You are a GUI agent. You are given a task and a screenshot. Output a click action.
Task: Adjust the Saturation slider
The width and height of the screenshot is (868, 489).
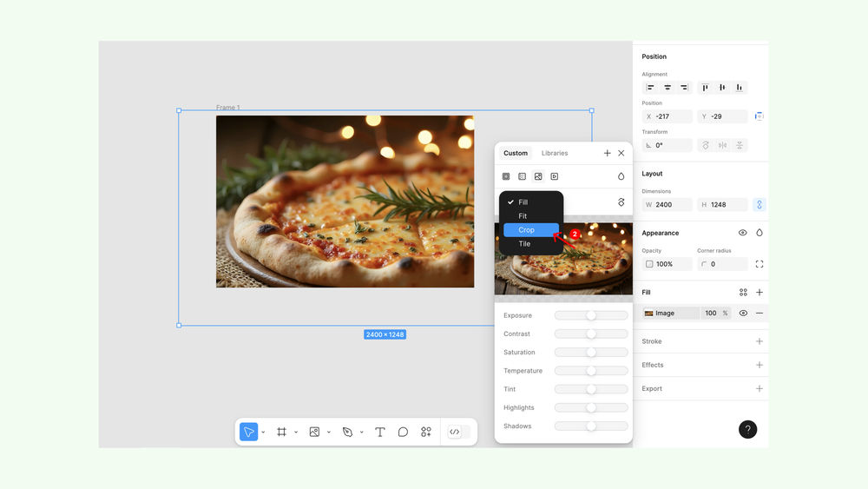point(591,353)
